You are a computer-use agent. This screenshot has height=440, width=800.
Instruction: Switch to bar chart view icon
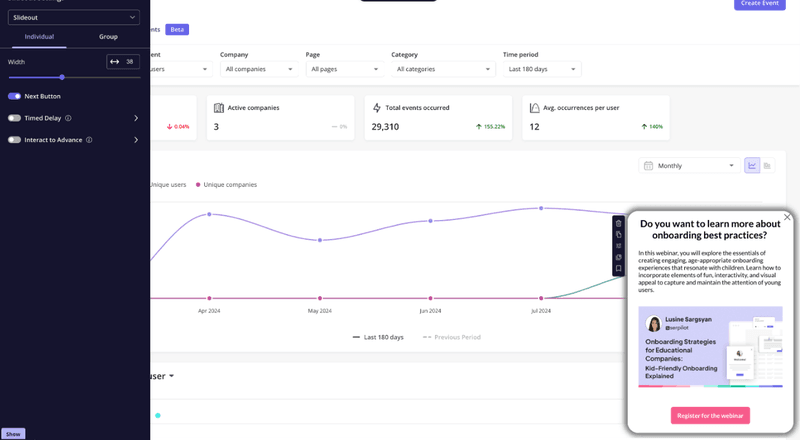coord(767,165)
